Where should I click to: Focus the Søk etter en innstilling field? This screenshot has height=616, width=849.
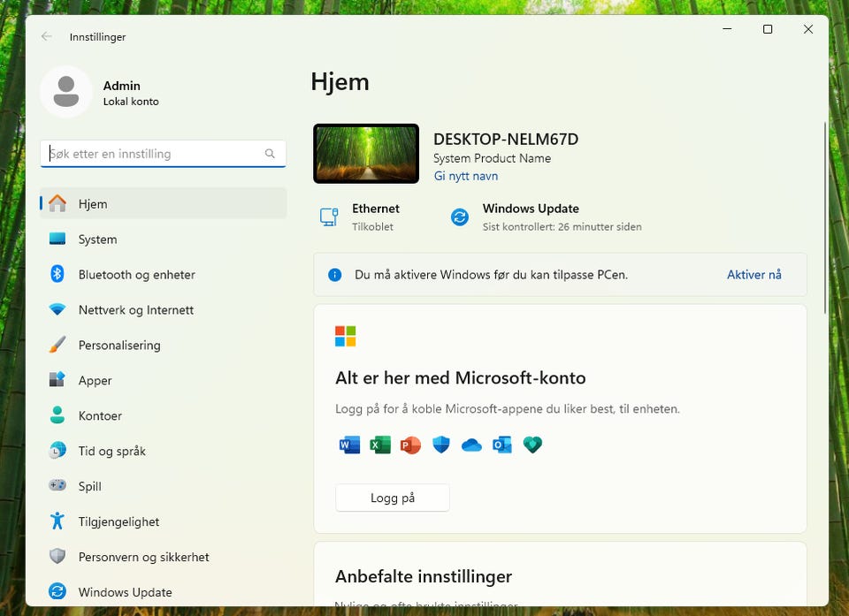[163, 154]
